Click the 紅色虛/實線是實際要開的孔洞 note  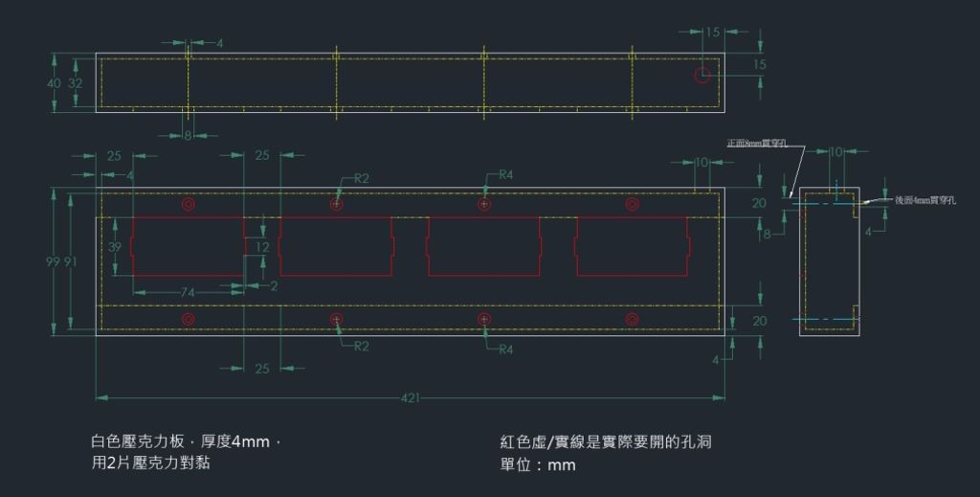click(606, 442)
